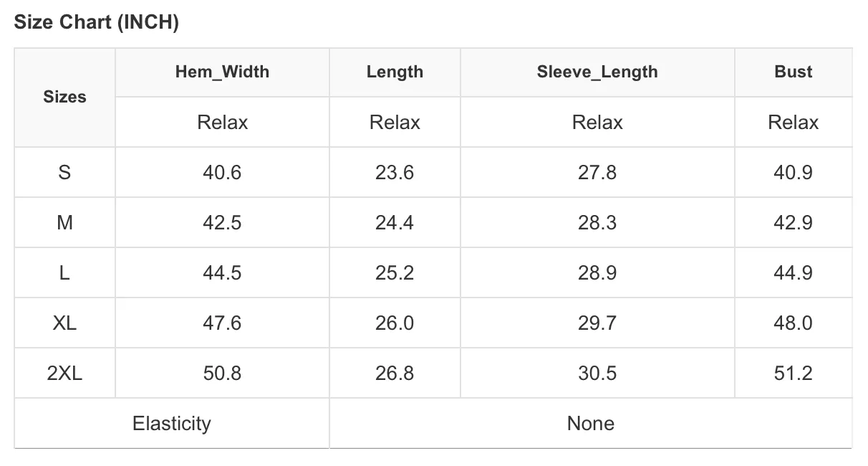Select bust value 51.2 for 2XL
Image resolution: width=868 pixels, height=466 pixels.
794,374
